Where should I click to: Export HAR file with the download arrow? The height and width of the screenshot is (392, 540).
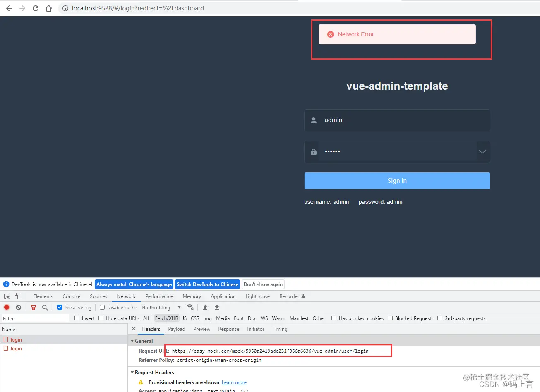[217, 307]
